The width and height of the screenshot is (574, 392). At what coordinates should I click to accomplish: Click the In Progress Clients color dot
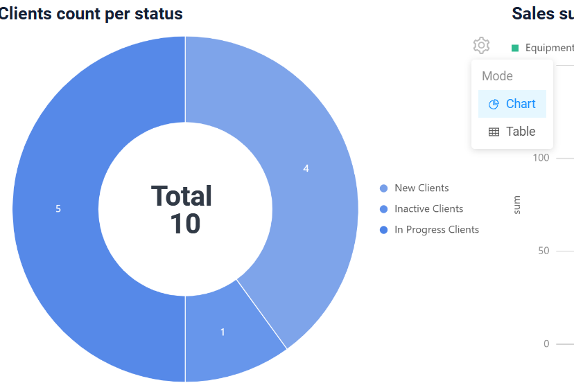[383, 230]
